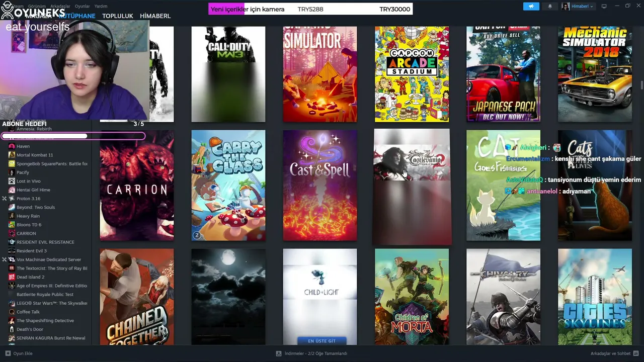
Task: Open Arkadaşlar ve Sohbet friends chat
Action: pos(614,353)
